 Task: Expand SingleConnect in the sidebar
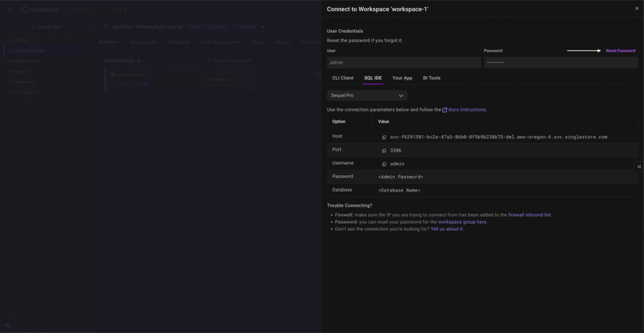pos(26,61)
